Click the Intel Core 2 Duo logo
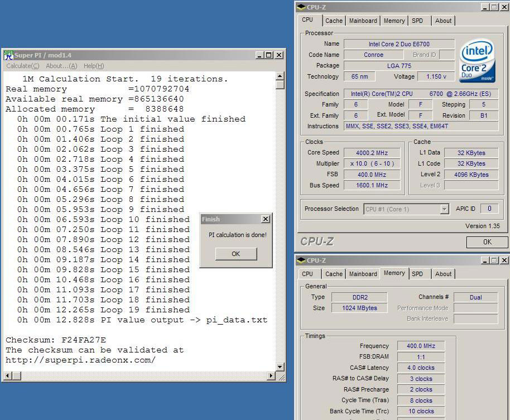 pyautogui.click(x=477, y=61)
